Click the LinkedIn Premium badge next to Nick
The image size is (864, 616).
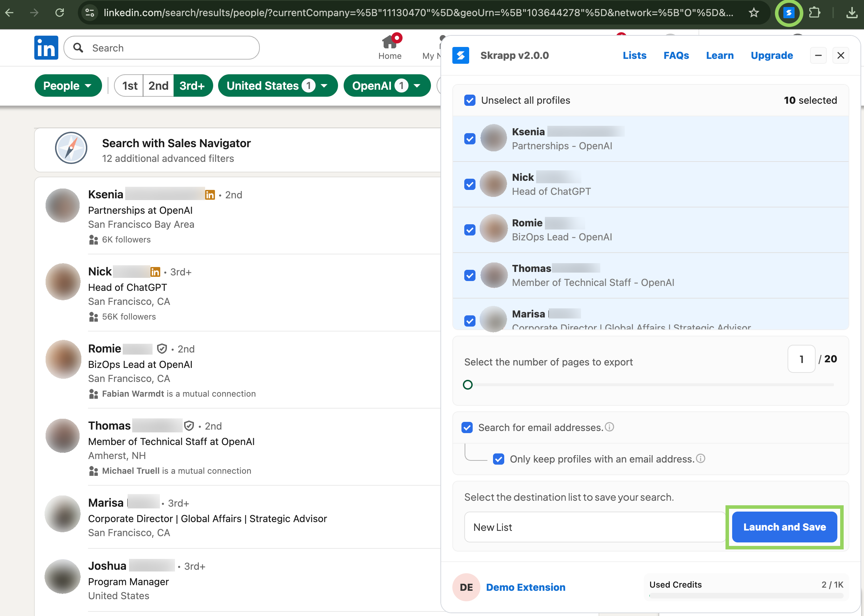click(x=155, y=272)
